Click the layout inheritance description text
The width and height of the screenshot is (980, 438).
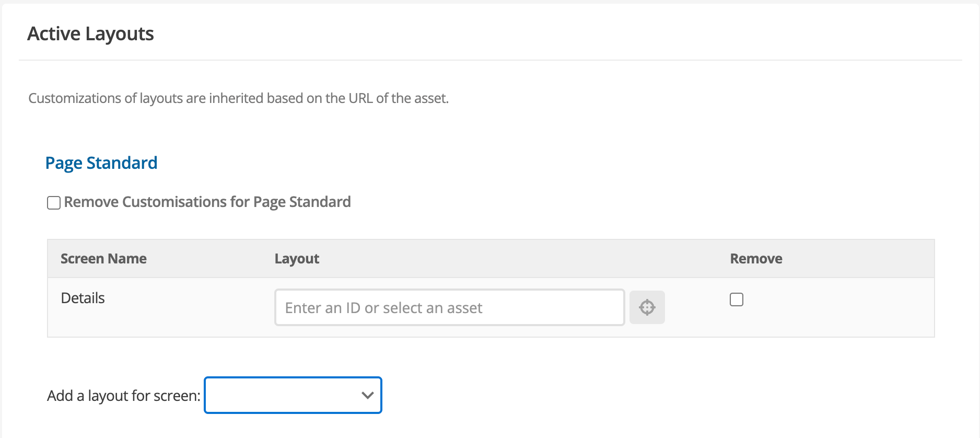238,98
